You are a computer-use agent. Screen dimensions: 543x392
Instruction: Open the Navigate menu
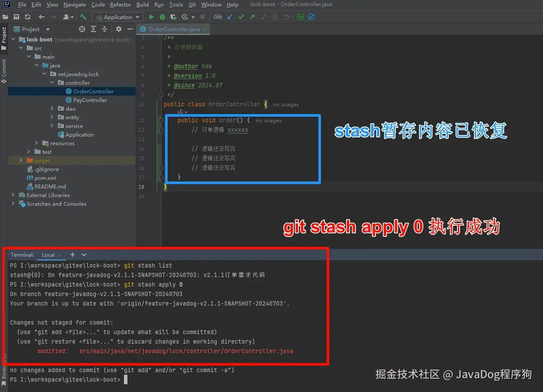click(74, 5)
